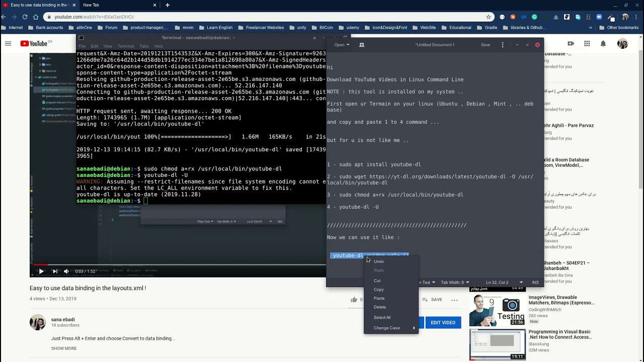This screenshot has width=644, height=362.
Task: Open the Terminal window's Help menu
Action: 158,46
